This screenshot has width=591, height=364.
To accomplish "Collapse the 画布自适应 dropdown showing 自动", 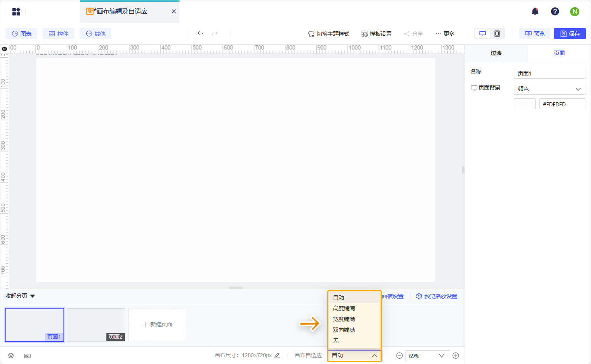I will [x=355, y=356].
